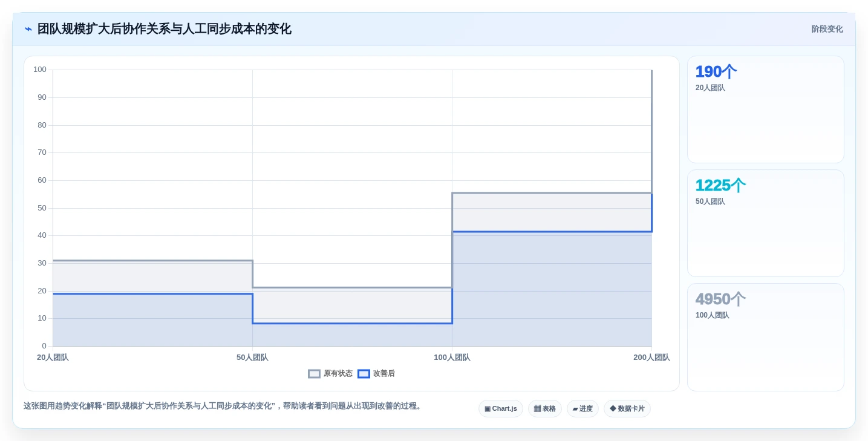This screenshot has height=441, width=868.
Task: Click the lightning icon beside the chart title
Action: pyautogui.click(x=28, y=29)
